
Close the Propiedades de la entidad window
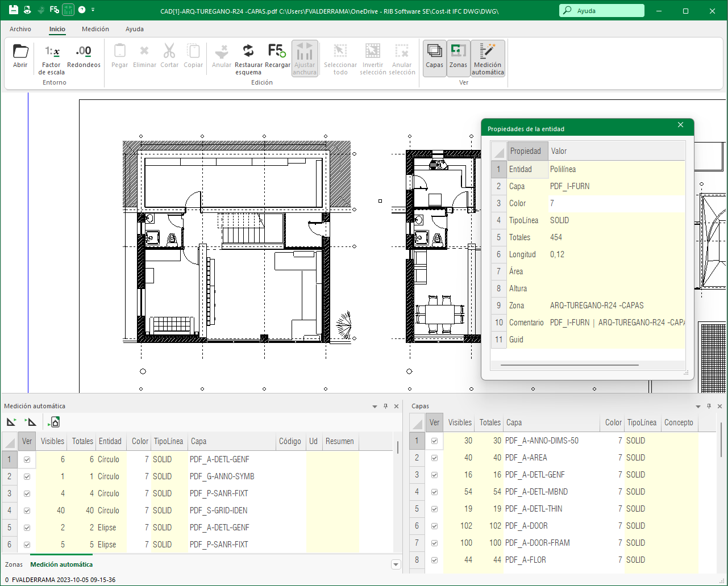[x=680, y=125]
